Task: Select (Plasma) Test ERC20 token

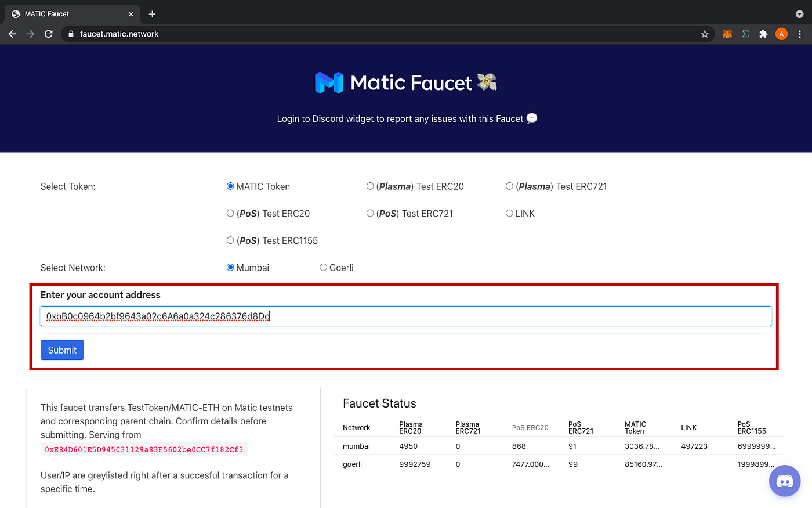Action: pos(370,186)
